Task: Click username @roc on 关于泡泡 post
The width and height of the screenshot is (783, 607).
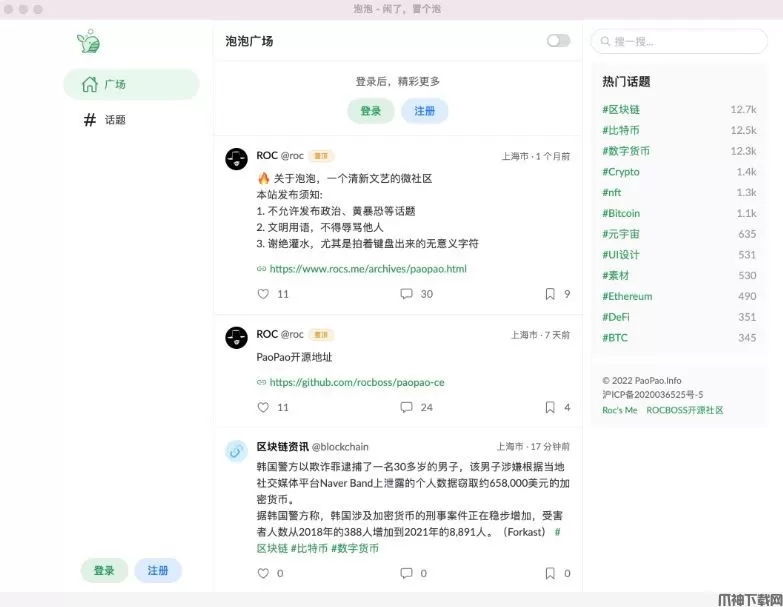Action: click(x=292, y=156)
